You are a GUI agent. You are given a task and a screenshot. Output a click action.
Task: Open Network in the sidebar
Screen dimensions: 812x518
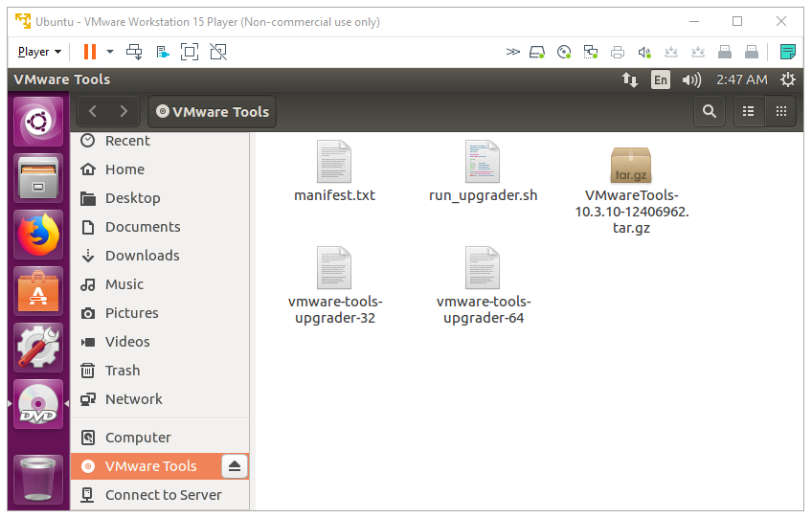click(160, 399)
